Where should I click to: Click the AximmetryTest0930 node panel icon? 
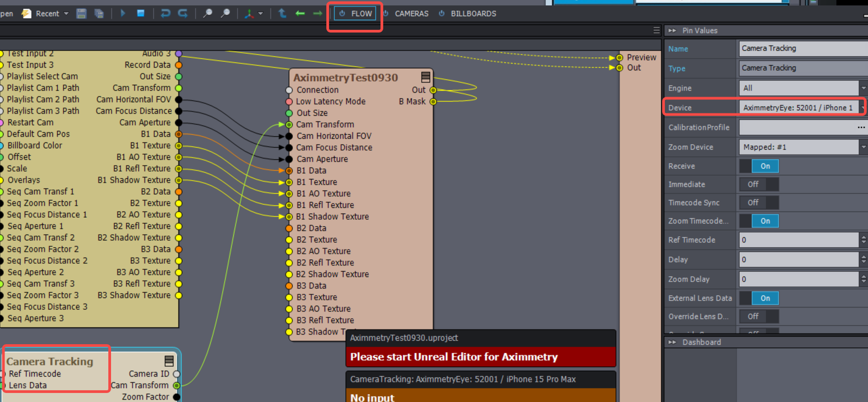coord(425,77)
